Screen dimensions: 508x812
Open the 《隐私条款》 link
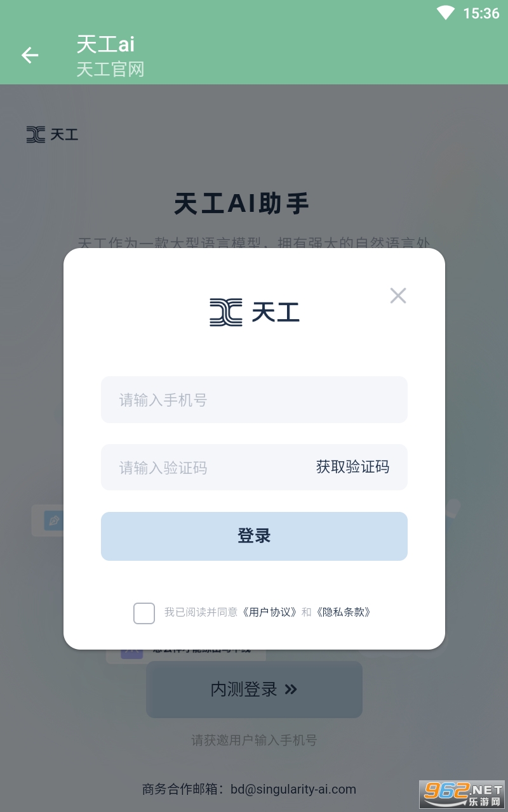(344, 612)
